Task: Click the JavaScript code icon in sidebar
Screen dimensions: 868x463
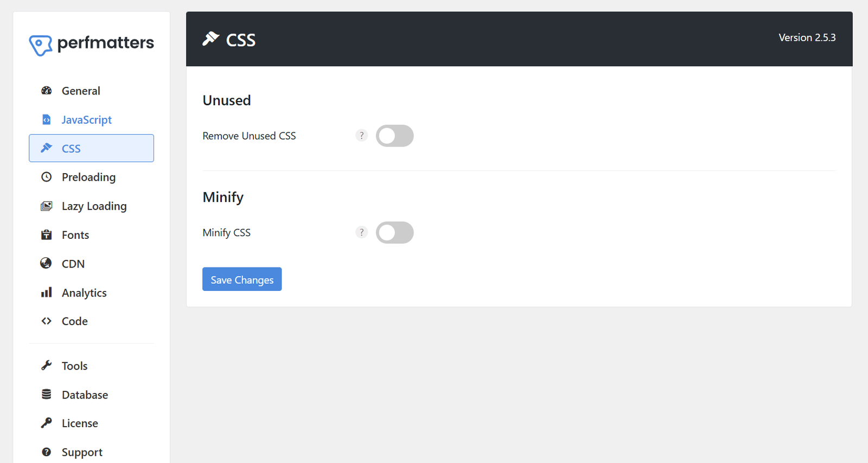Action: pos(47,119)
